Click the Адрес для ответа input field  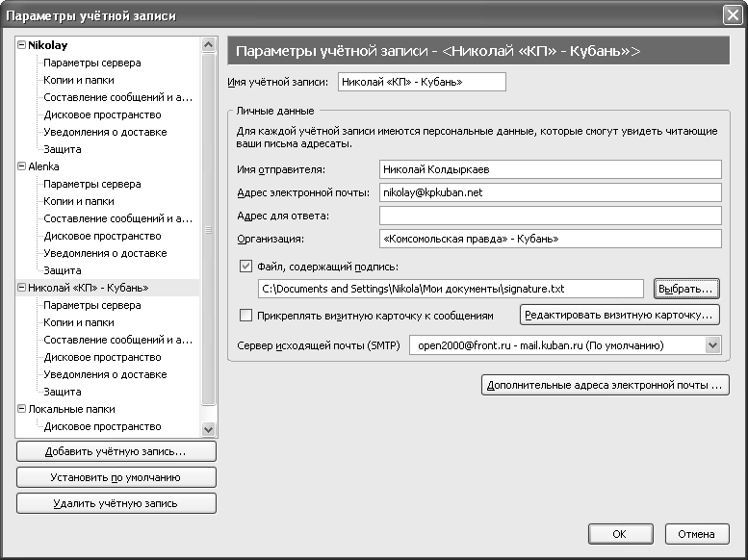click(x=550, y=216)
